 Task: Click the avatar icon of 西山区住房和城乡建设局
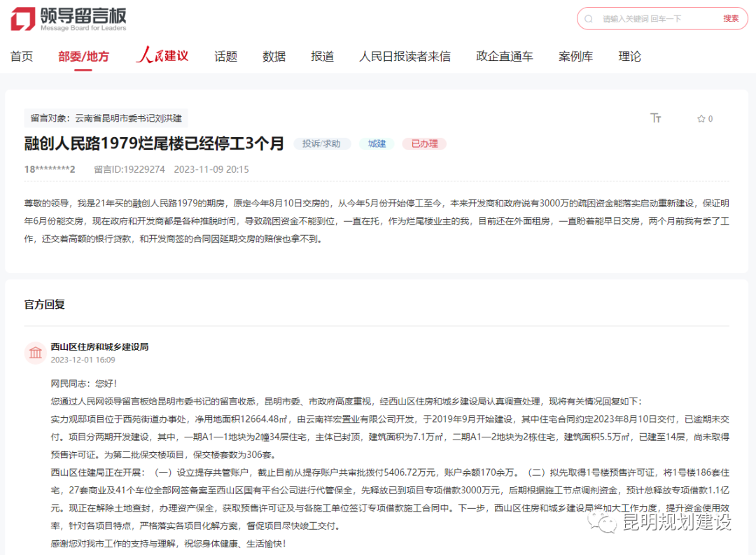pos(35,353)
